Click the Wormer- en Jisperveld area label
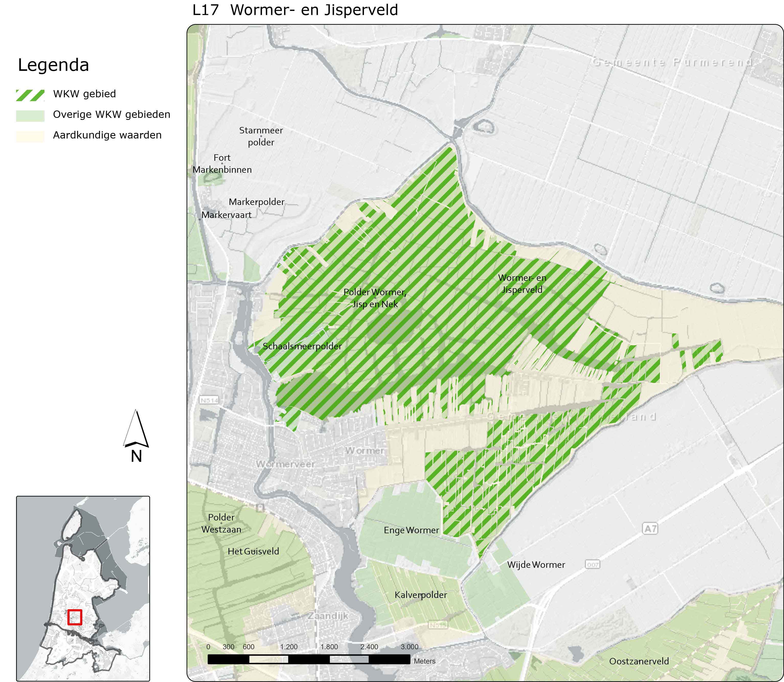Screen dimensions: 784x682 click(x=522, y=284)
